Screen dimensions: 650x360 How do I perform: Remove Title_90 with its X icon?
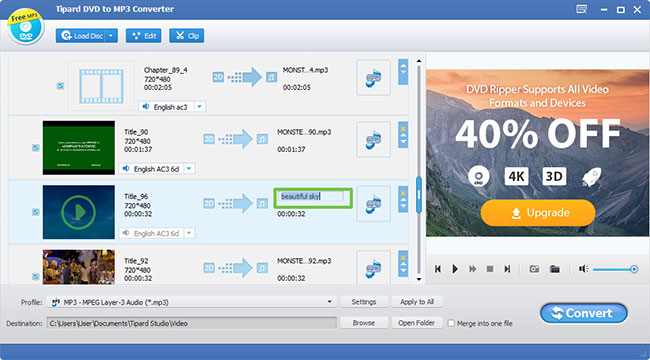(403, 129)
